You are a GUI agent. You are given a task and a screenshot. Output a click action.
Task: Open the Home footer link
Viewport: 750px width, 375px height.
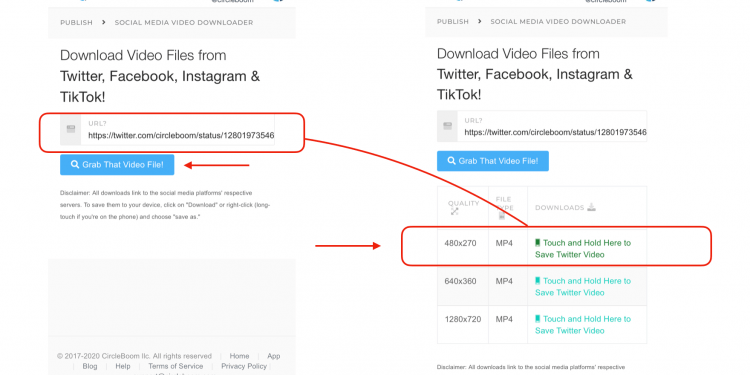239,356
